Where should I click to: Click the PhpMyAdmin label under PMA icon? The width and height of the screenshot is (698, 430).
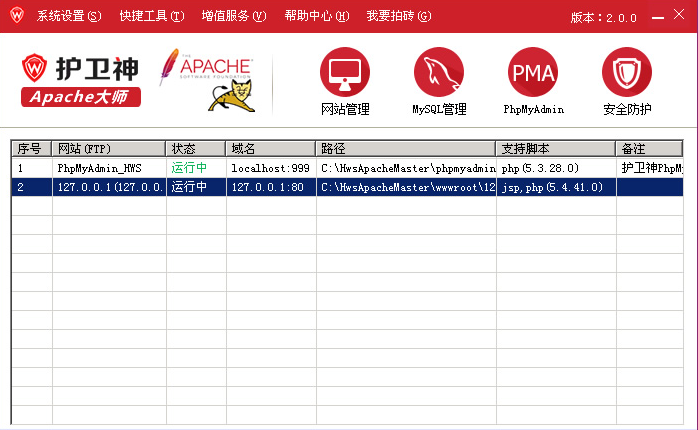pos(533,110)
